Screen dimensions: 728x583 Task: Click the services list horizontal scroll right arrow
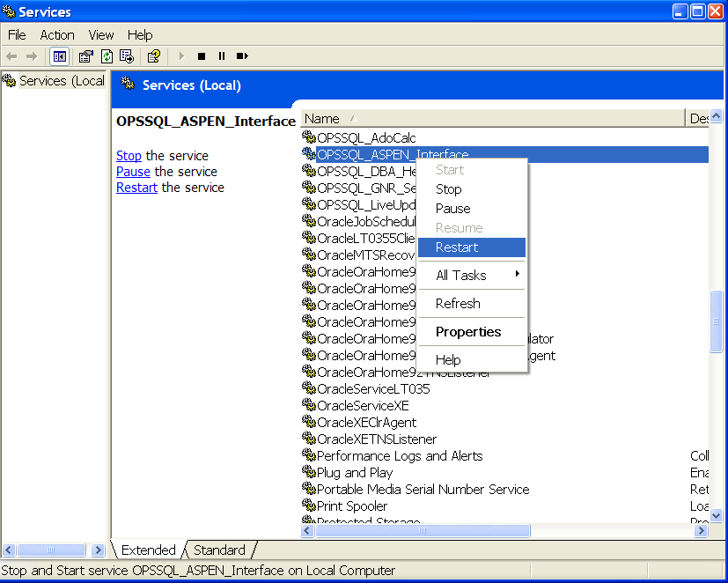pos(701,530)
